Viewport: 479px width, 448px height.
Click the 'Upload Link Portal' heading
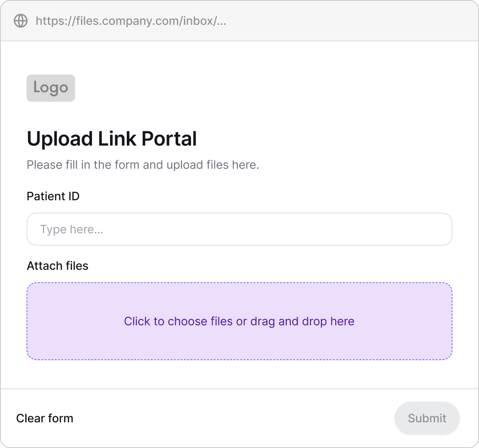click(112, 138)
